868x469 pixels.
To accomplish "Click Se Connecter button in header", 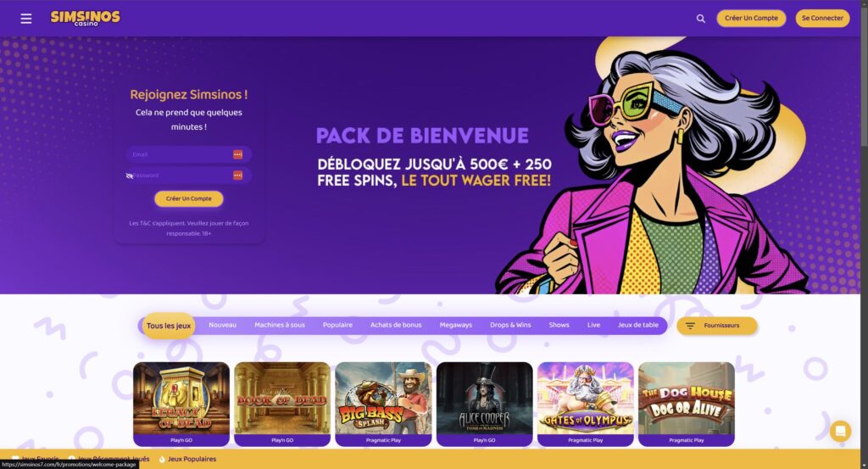I will pyautogui.click(x=822, y=19).
